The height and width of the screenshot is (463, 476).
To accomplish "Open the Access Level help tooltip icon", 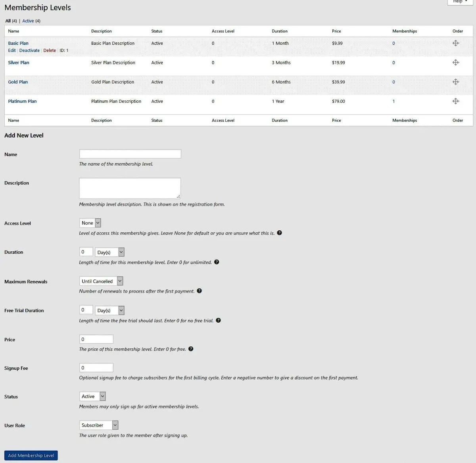I will pyautogui.click(x=279, y=233).
